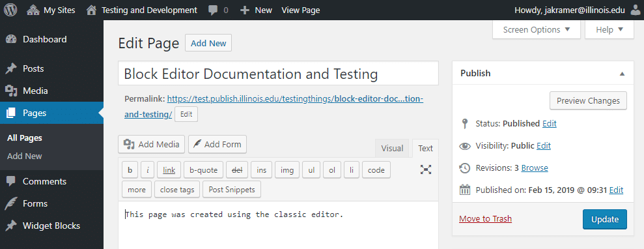Image resolution: width=644 pixels, height=249 pixels.
Task: Open Dashboard from the sidebar
Action: pyautogui.click(x=51, y=40)
